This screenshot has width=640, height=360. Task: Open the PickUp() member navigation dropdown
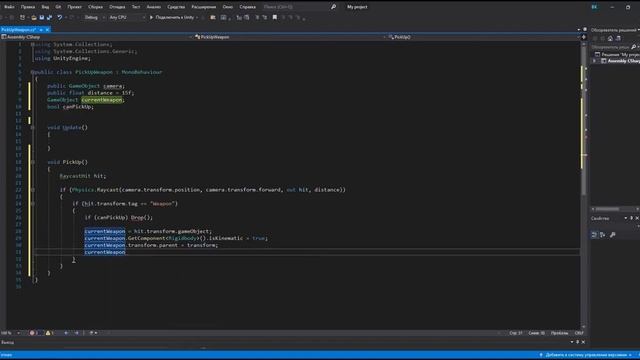(484, 37)
